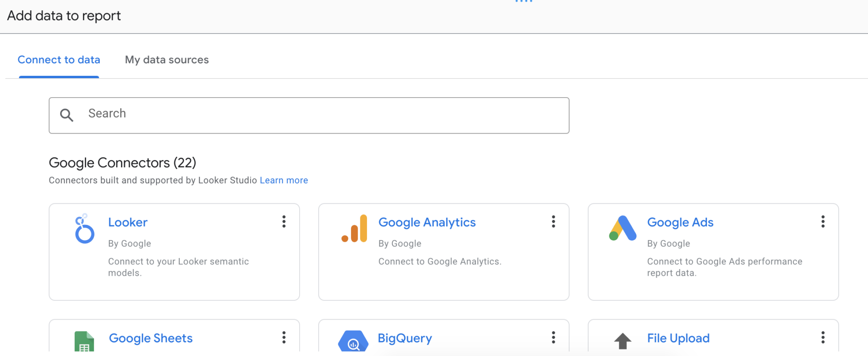The image size is (868, 356).
Task: Open the Google Ads card options menu
Action: click(823, 221)
